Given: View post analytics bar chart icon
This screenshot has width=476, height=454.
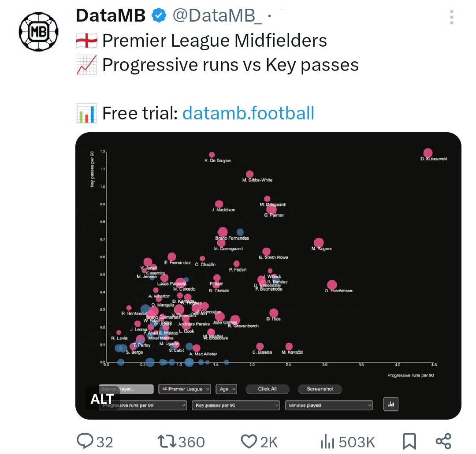Looking at the screenshot, I should coord(327,442).
